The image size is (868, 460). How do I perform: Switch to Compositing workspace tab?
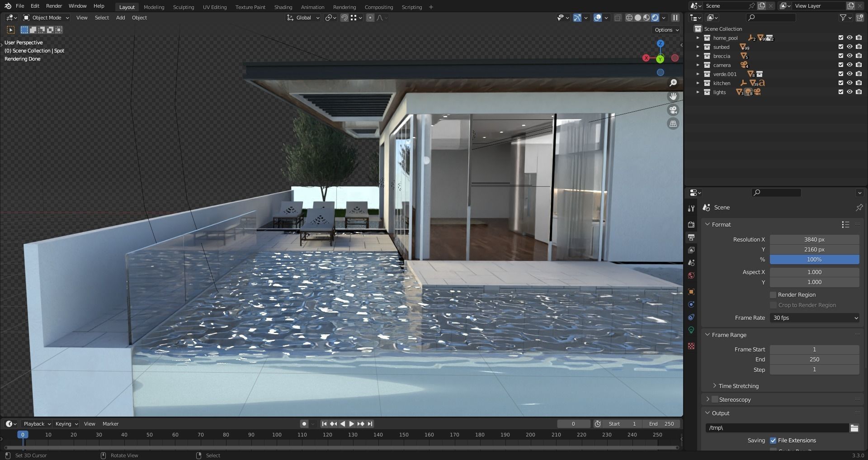click(378, 7)
